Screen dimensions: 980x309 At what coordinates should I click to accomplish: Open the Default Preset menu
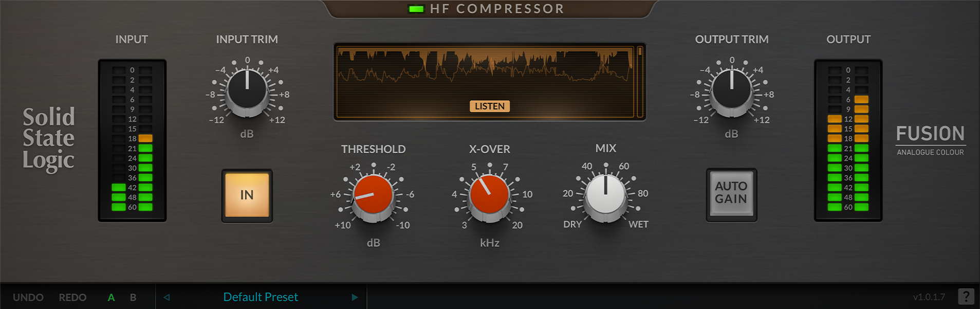261,297
